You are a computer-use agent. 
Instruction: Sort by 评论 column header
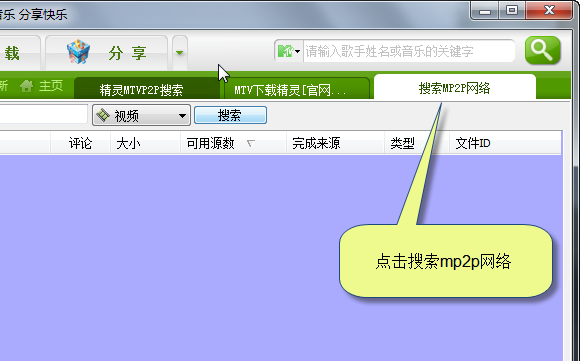point(80,143)
